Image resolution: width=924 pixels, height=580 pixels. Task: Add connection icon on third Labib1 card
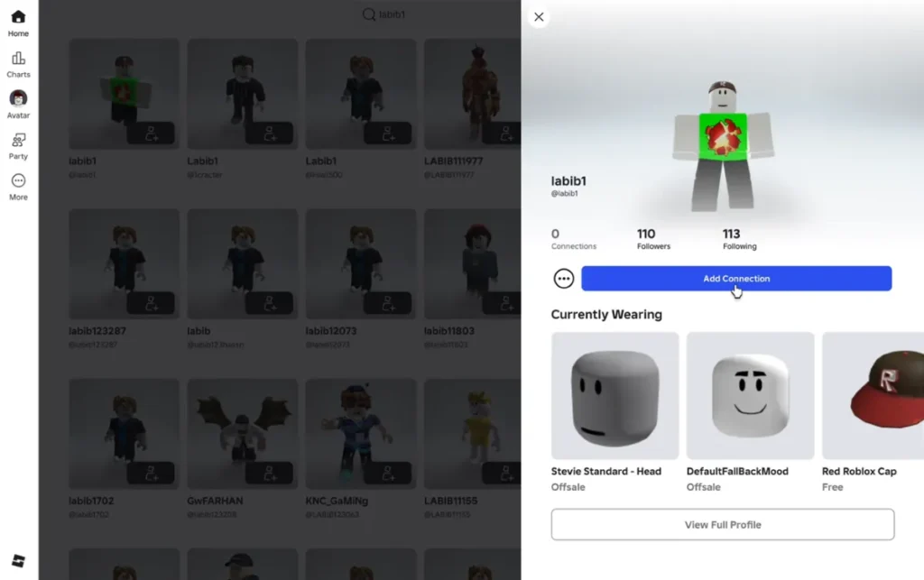[x=388, y=133]
